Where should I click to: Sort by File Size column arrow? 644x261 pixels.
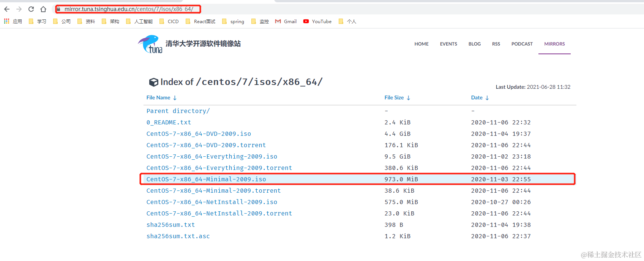pyautogui.click(x=409, y=98)
